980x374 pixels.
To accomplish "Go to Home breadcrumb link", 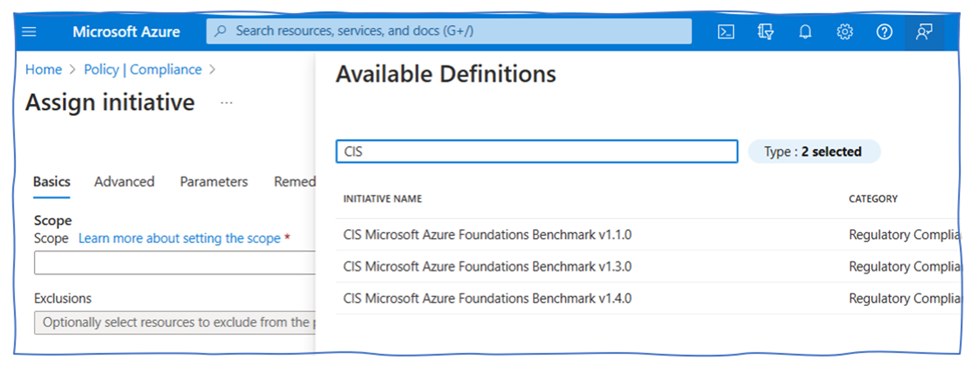I will (43, 69).
